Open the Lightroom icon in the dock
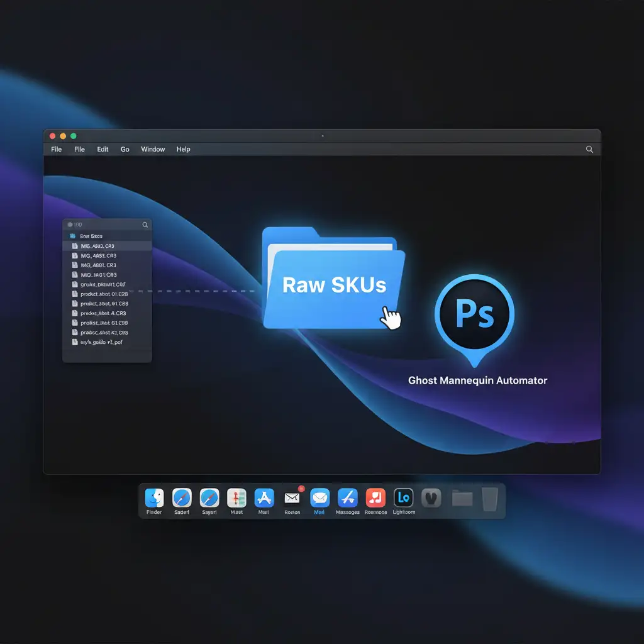 click(x=402, y=498)
